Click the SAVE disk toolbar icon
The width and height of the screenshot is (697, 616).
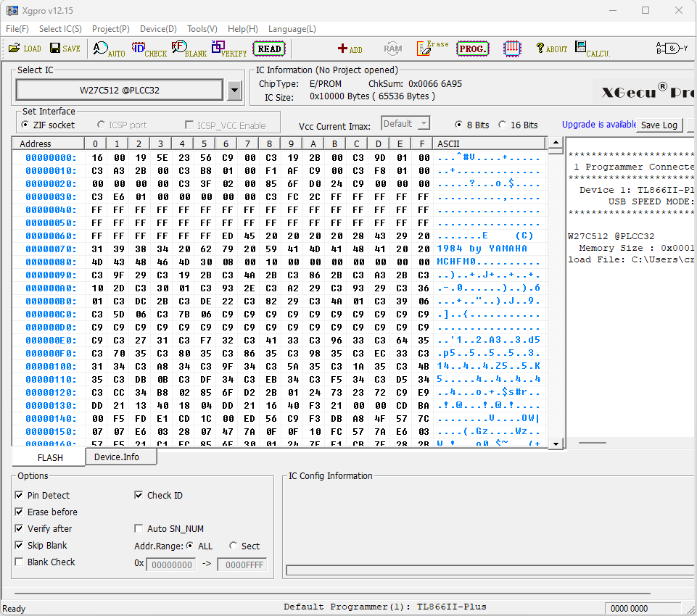65,49
